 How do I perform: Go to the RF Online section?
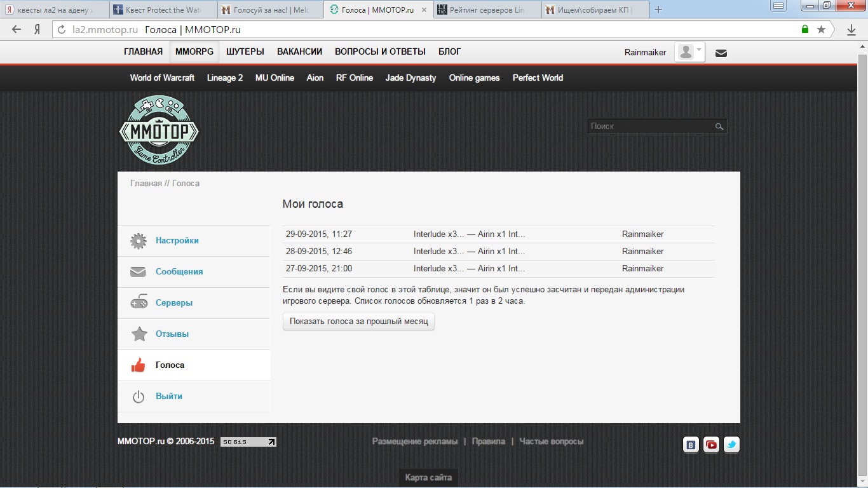tap(355, 78)
